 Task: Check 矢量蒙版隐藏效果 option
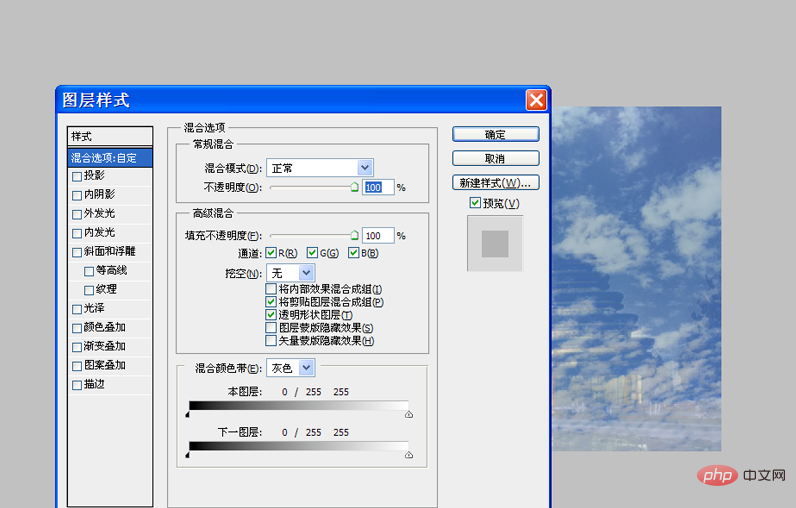271,341
